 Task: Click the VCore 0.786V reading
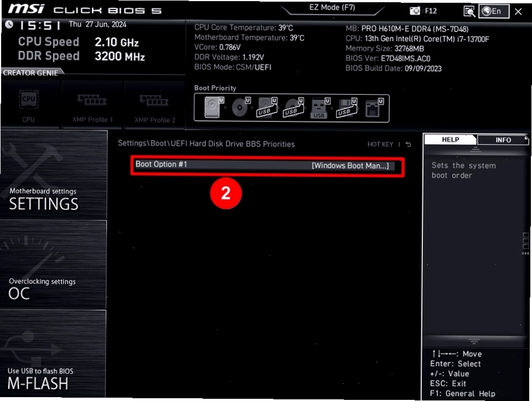coord(218,47)
